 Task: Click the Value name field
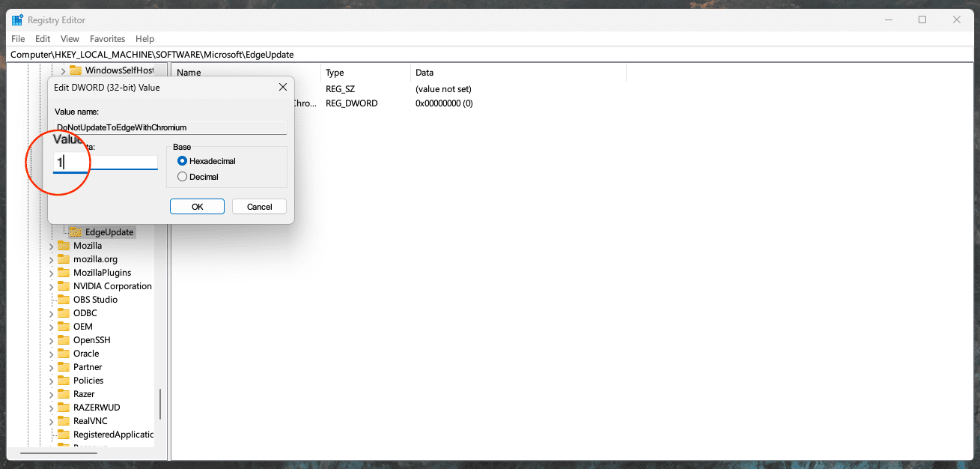coord(171,127)
